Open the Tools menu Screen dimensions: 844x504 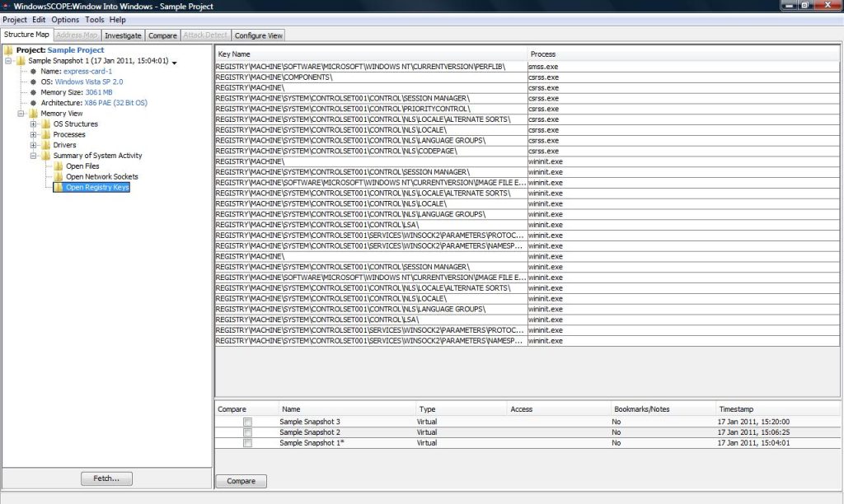click(95, 20)
